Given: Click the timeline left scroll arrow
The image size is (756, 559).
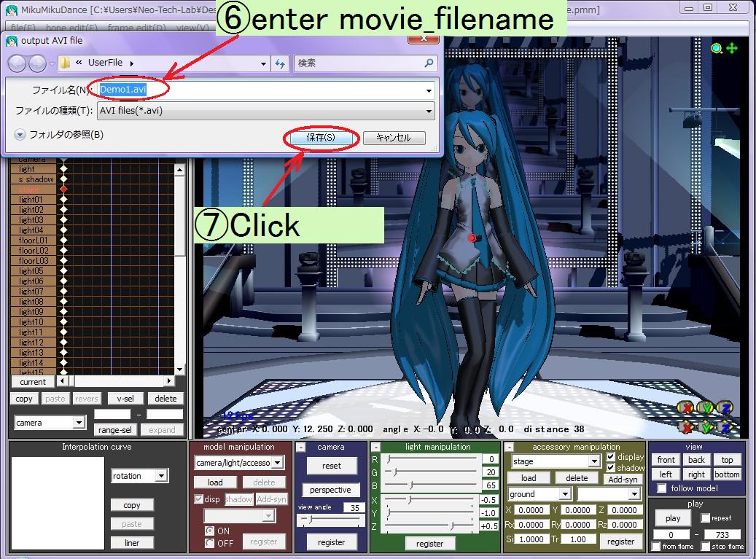Looking at the screenshot, I should click(62, 380).
